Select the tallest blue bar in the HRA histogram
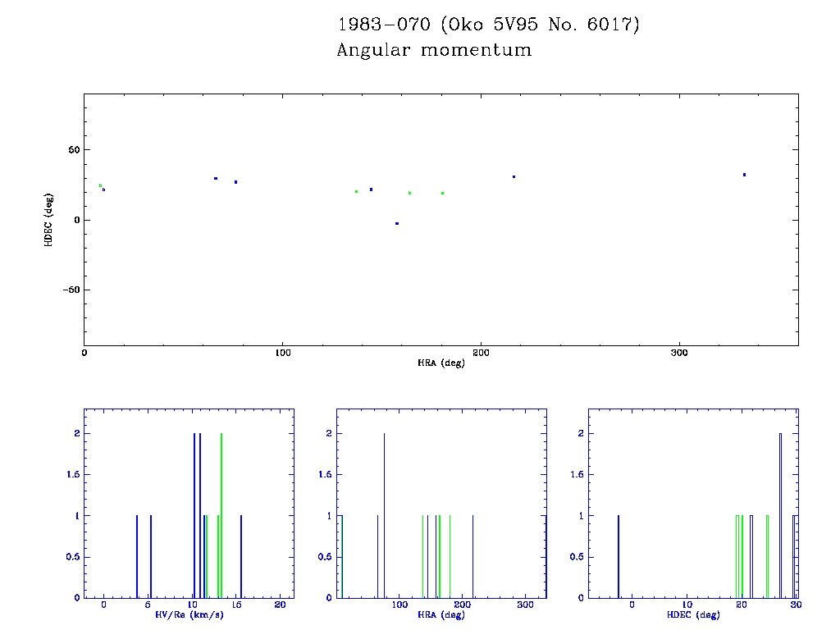Screen dimensions: 840x630 pyautogui.click(x=384, y=515)
